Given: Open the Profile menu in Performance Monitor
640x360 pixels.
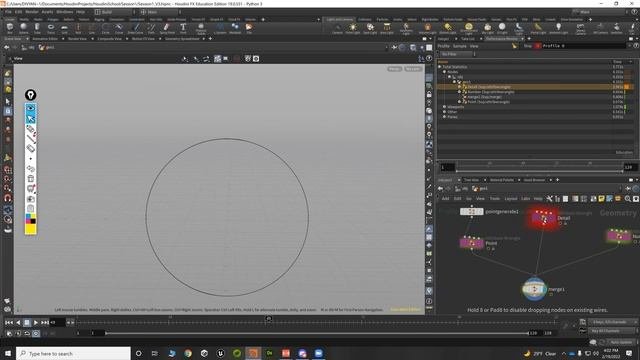Looking at the screenshot, I should click(443, 46).
